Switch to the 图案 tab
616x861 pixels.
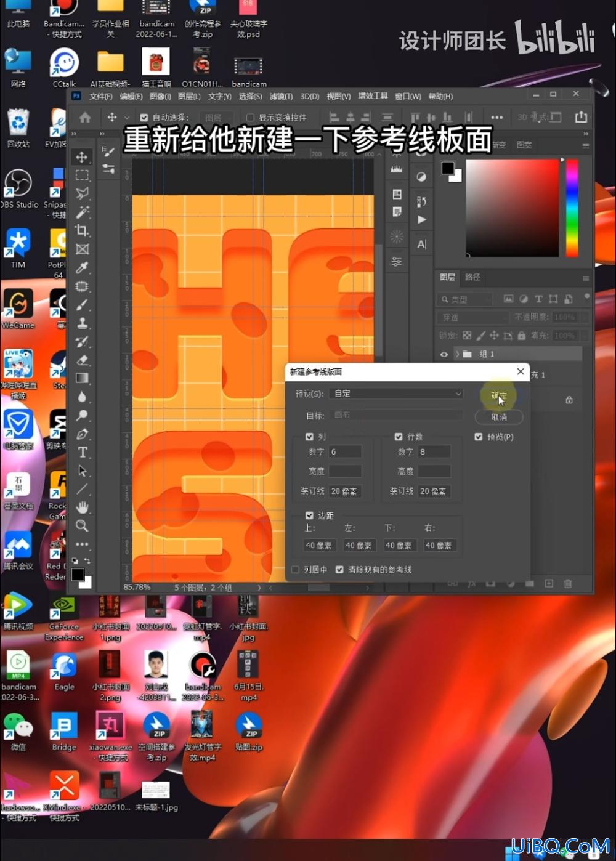[524, 145]
